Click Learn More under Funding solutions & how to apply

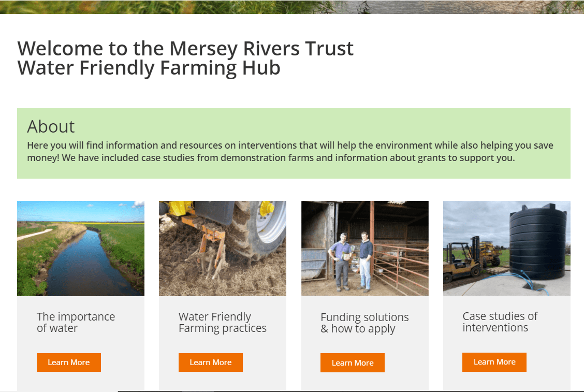coord(353,362)
